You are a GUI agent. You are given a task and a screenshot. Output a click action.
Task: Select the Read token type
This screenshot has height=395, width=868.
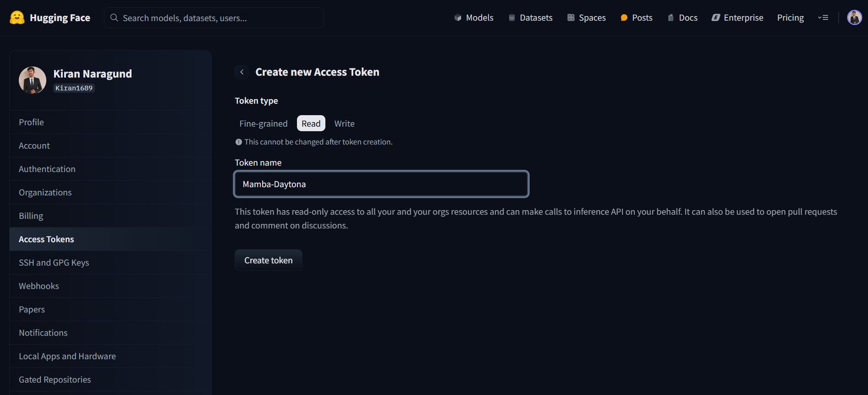pos(311,123)
